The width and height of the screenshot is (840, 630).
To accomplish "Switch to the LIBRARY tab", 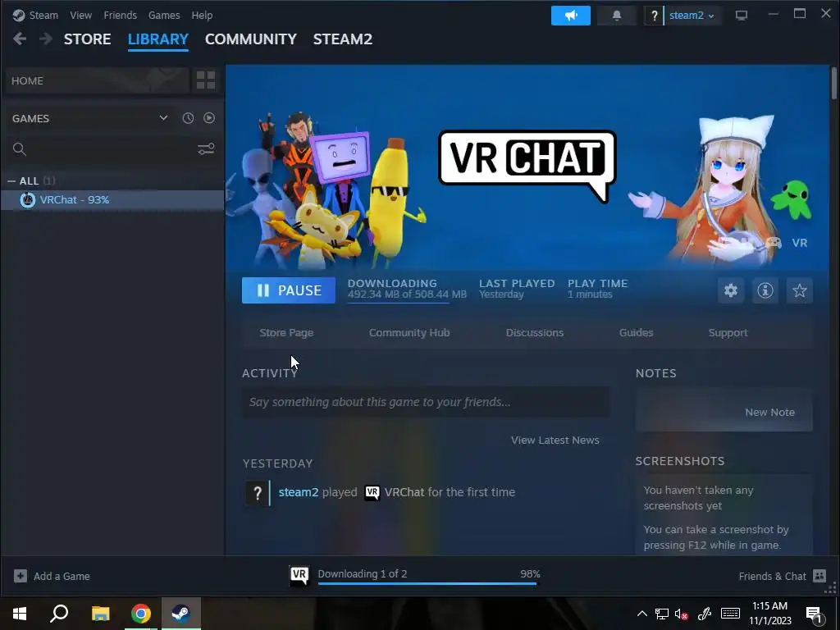I will (158, 39).
